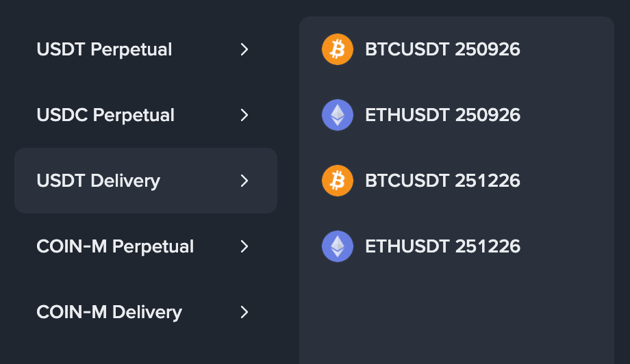Click empty space below ETHUSDT 251226 in the contracts panel
The image size is (630, 364).
point(456,315)
